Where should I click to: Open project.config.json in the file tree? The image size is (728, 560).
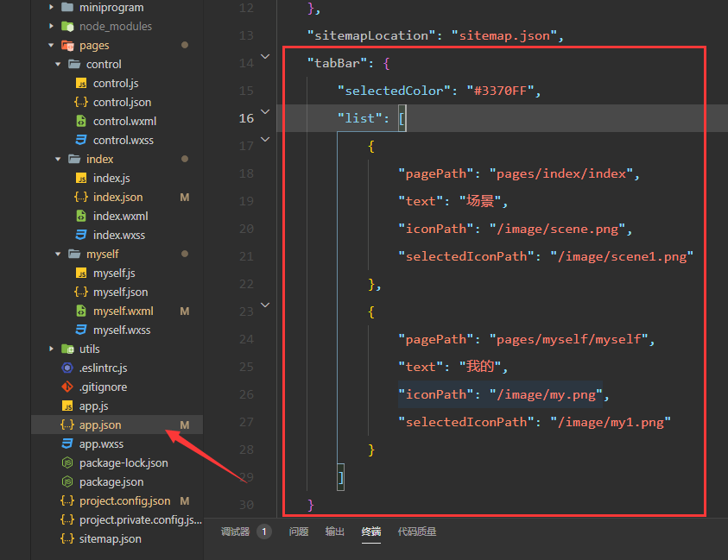pyautogui.click(x=124, y=501)
